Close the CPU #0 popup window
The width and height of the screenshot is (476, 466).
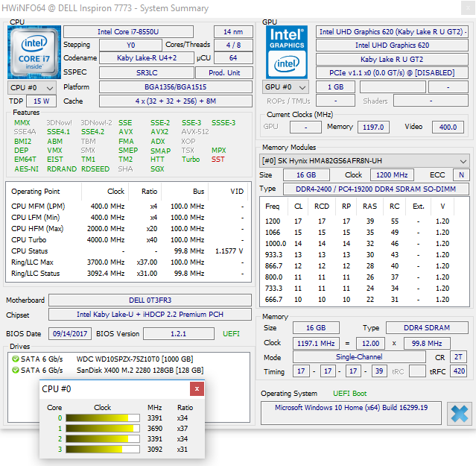tap(197, 389)
